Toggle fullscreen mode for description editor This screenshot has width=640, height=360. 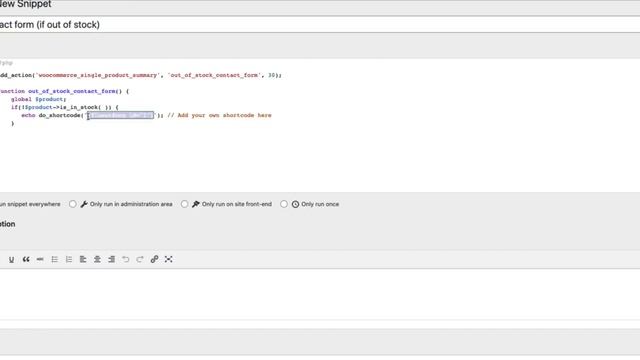coord(169,259)
